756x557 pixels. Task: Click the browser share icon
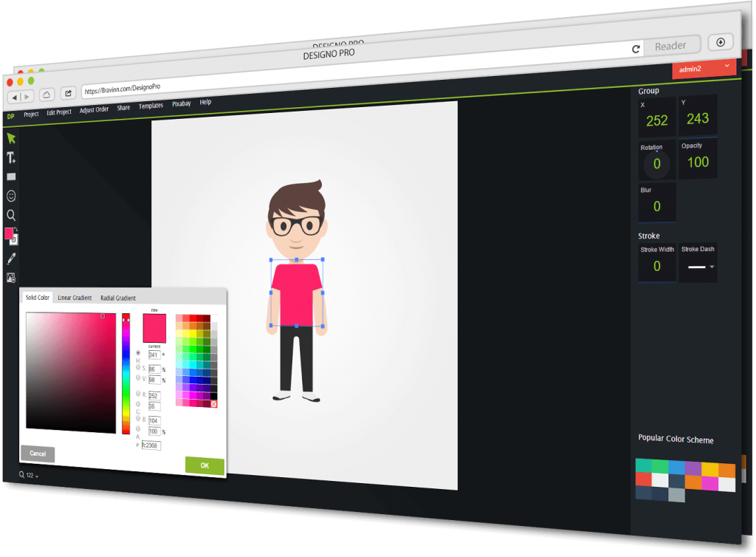click(68, 94)
